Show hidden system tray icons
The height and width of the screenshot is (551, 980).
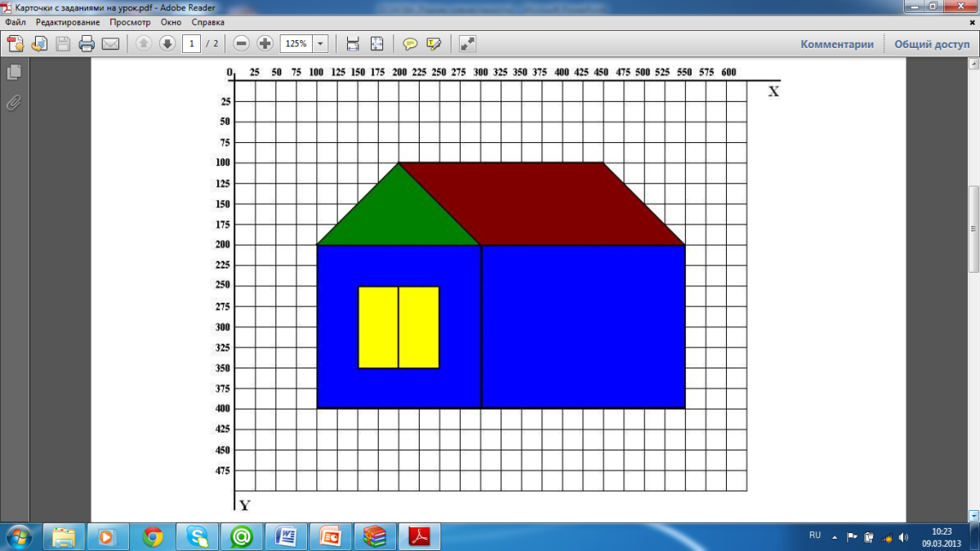click(x=835, y=537)
